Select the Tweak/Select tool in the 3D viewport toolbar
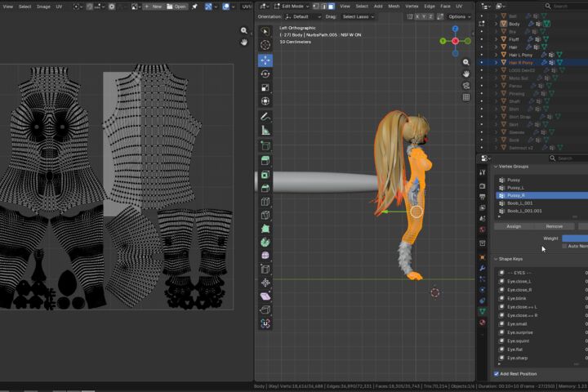 coord(265,31)
